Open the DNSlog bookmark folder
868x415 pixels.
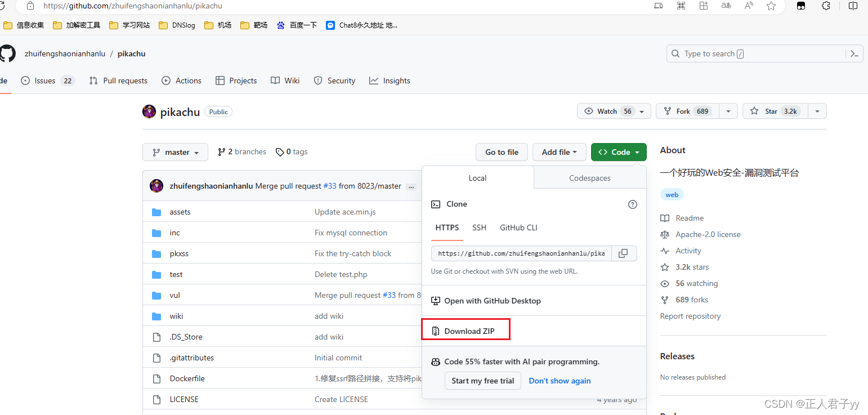(x=177, y=25)
